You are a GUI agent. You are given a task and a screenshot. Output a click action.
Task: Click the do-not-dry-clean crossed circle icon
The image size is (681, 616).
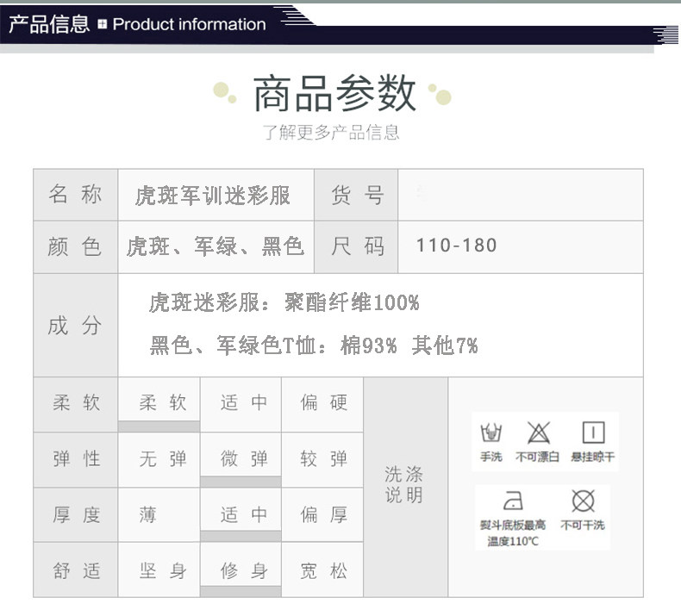coord(583,501)
